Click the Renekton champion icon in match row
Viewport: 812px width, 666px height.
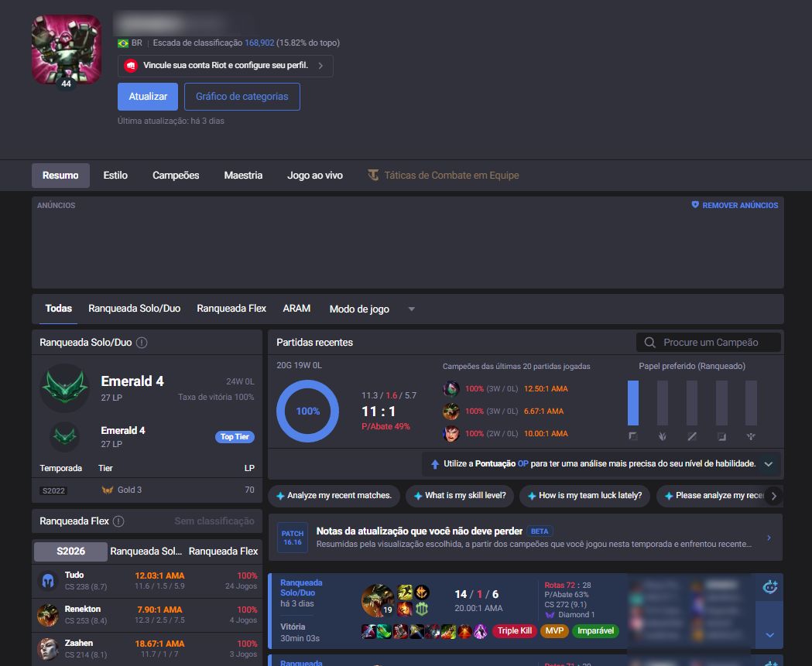click(x=378, y=600)
